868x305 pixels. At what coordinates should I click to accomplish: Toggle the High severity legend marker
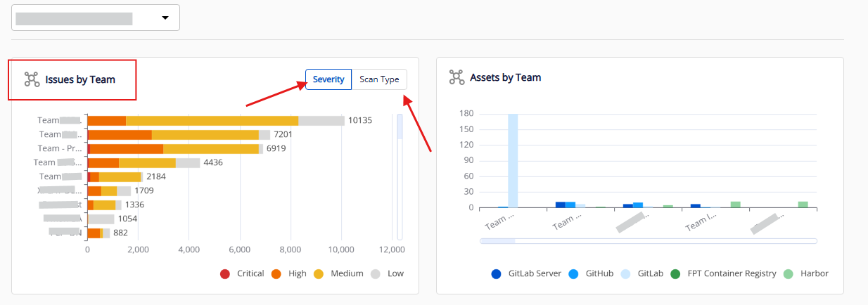276,273
